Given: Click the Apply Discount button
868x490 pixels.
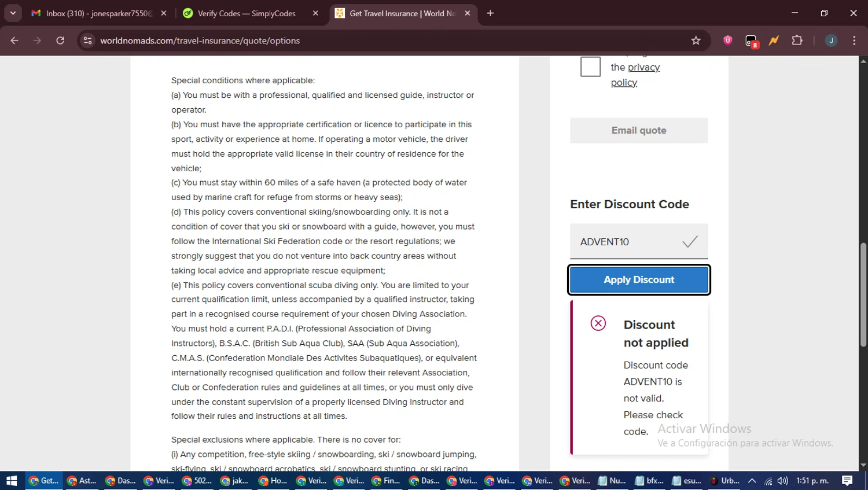Looking at the screenshot, I should (x=639, y=279).
